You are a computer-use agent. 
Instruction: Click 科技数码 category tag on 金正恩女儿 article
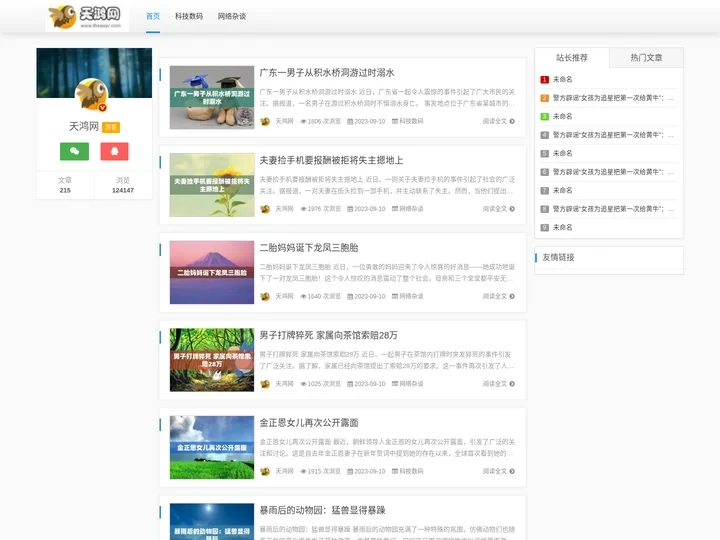(x=411, y=471)
